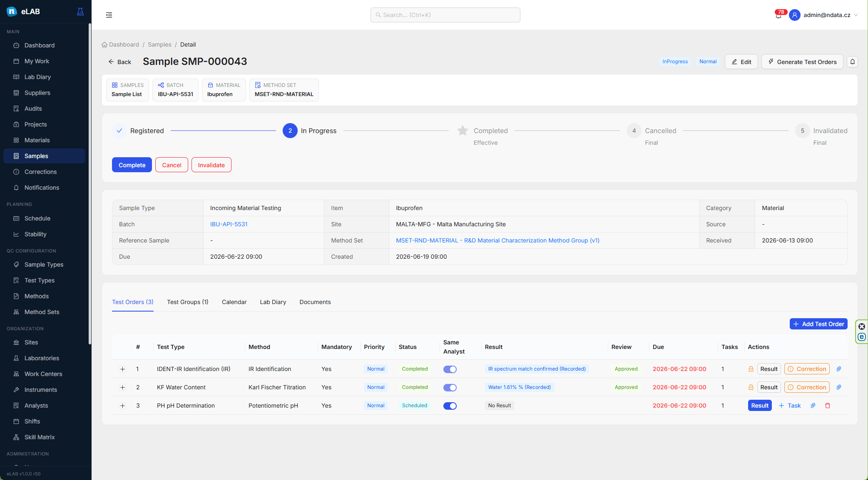Switch to the Test Orders (3) tab

tap(133, 302)
